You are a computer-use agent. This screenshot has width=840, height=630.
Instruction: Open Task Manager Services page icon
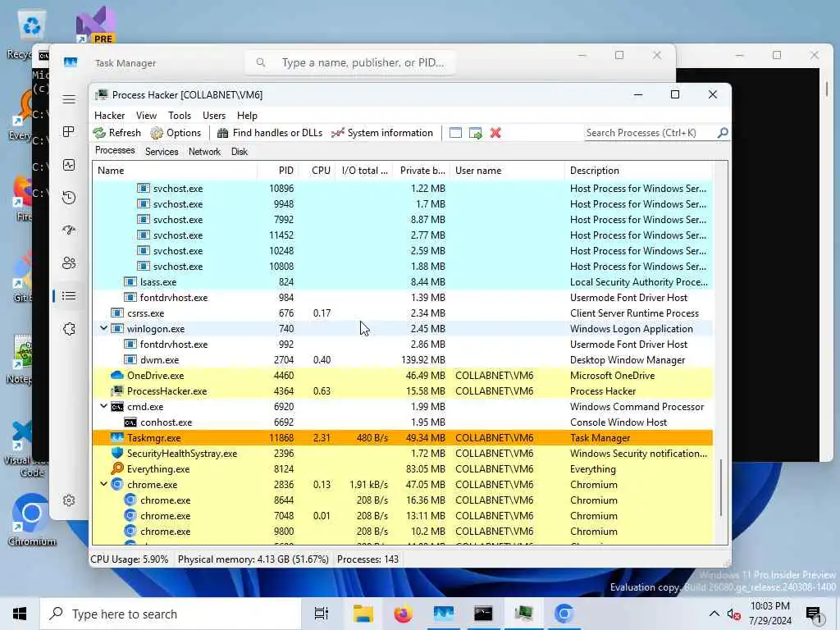(69, 329)
